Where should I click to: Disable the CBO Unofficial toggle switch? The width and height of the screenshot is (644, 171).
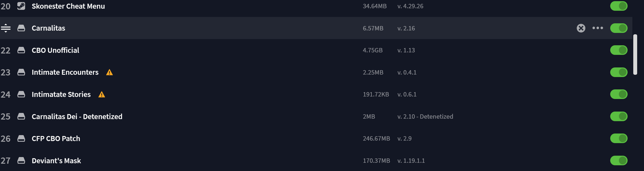pos(619,50)
